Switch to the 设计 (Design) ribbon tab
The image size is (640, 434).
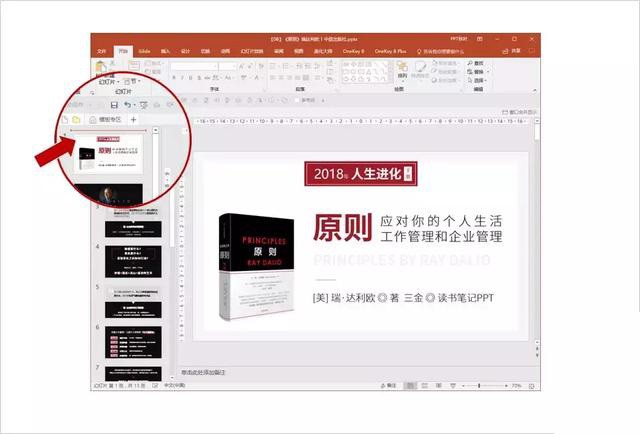point(185,51)
